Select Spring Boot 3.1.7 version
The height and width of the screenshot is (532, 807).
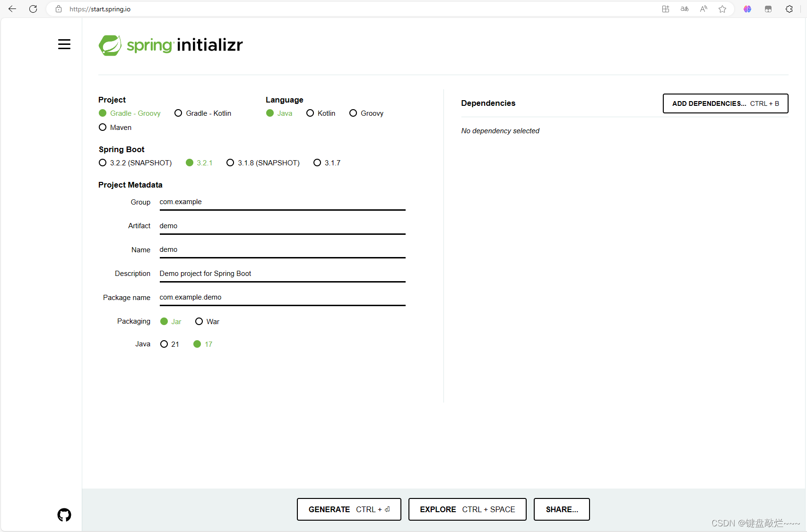point(327,163)
